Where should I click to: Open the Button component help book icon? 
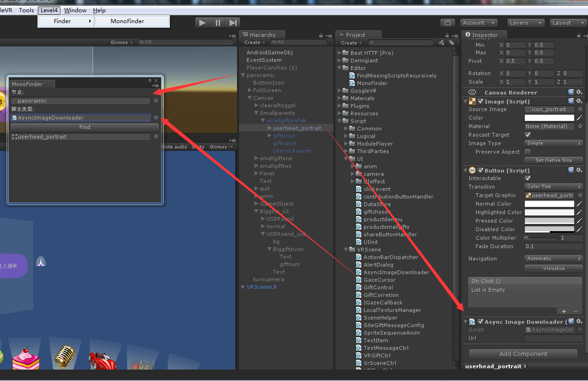pyautogui.click(x=571, y=171)
